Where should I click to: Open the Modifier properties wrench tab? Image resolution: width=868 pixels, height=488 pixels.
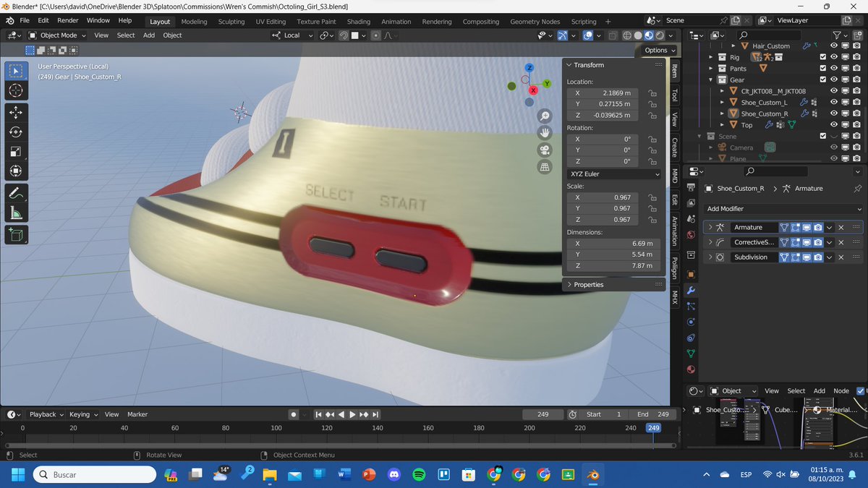[691, 291]
